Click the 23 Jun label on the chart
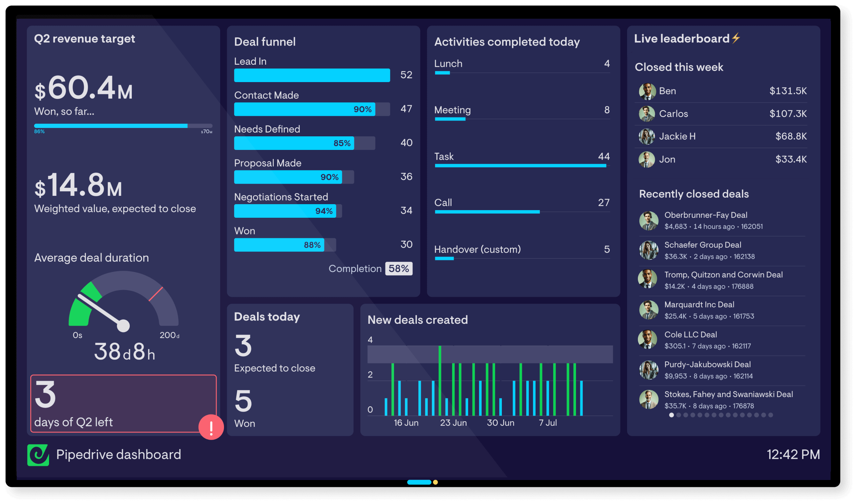 pyautogui.click(x=453, y=423)
